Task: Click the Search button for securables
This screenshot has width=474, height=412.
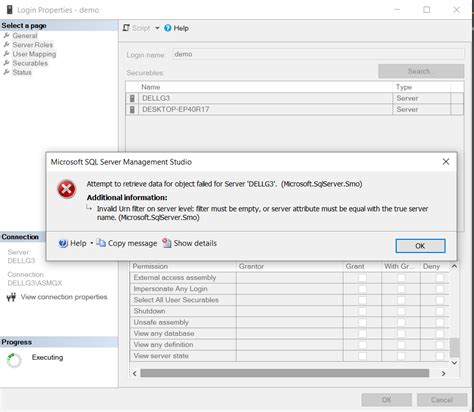Action: [x=421, y=71]
